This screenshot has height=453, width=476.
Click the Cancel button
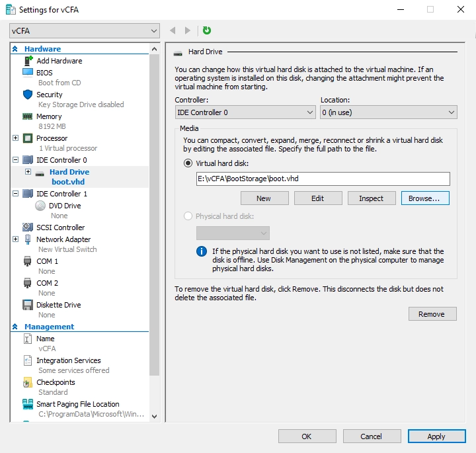coord(372,436)
